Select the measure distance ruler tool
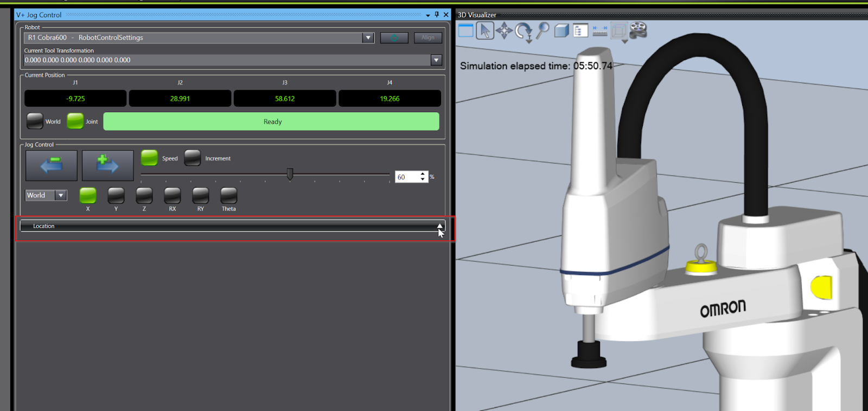The height and width of the screenshot is (411, 868). tap(600, 31)
